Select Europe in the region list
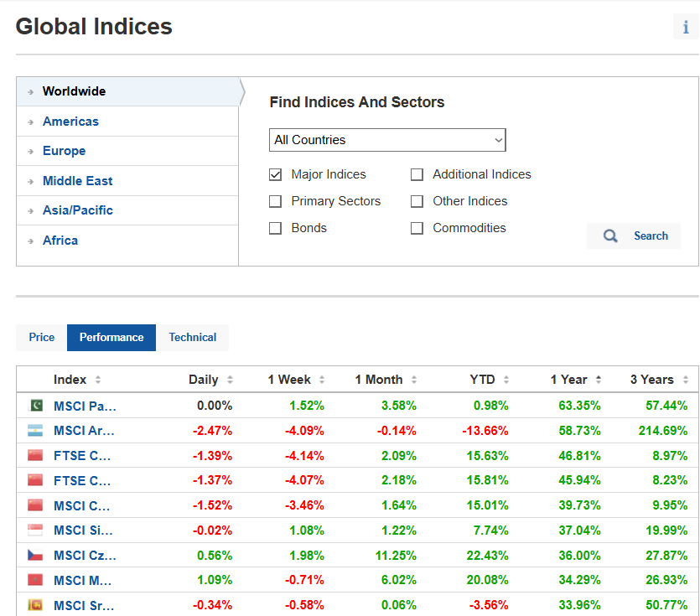Screen dimensions: 700x616 click(65, 151)
